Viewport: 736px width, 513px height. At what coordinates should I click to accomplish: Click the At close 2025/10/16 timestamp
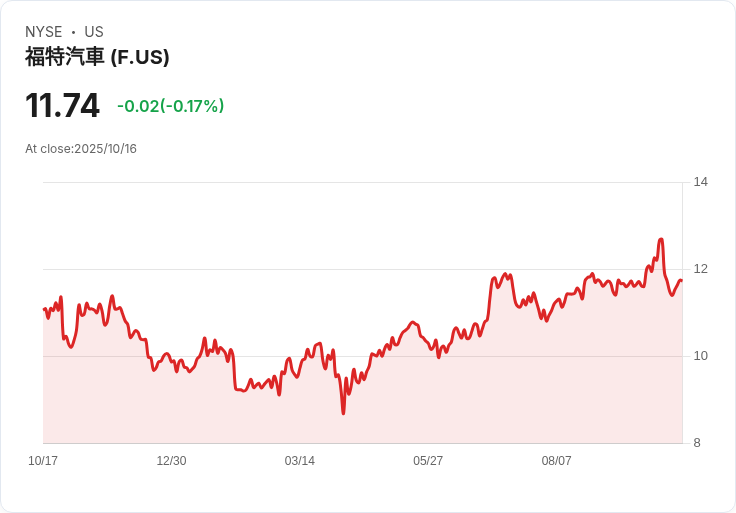pos(81,149)
